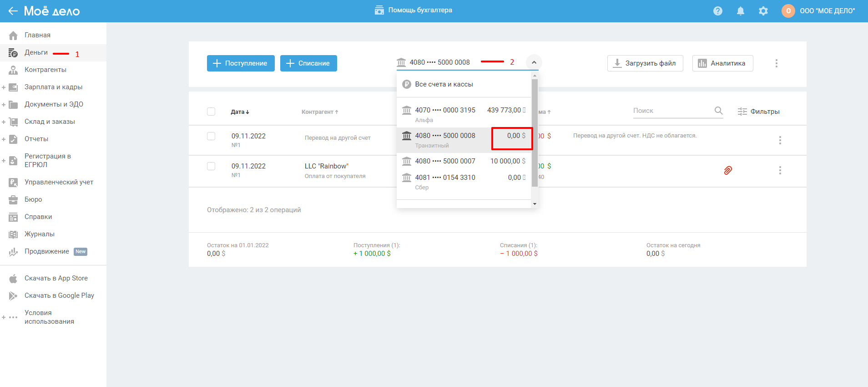This screenshot has height=387, width=868.
Task: Click ООО "МОЕ ДЕЛО" account name
Action: pos(828,11)
